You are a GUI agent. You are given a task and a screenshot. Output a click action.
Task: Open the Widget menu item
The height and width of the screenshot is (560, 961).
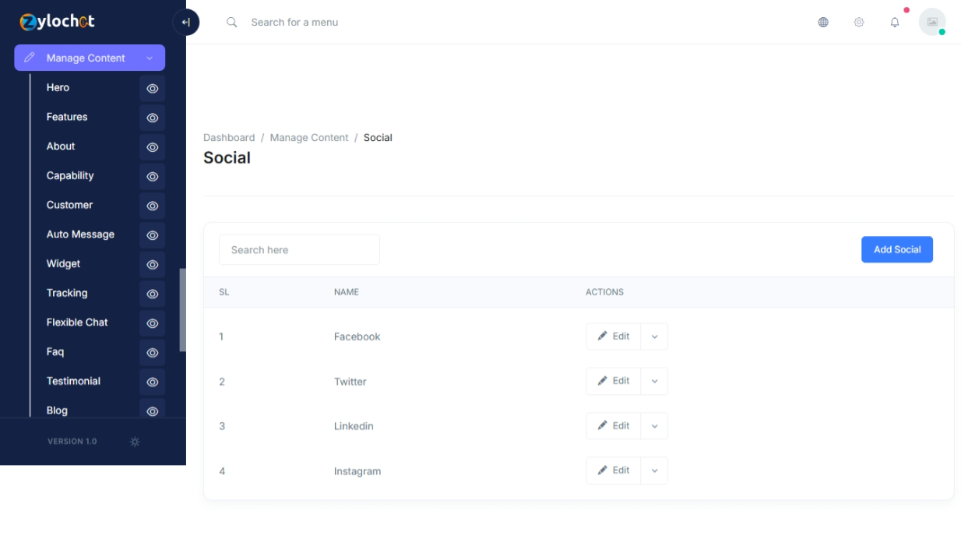point(63,263)
